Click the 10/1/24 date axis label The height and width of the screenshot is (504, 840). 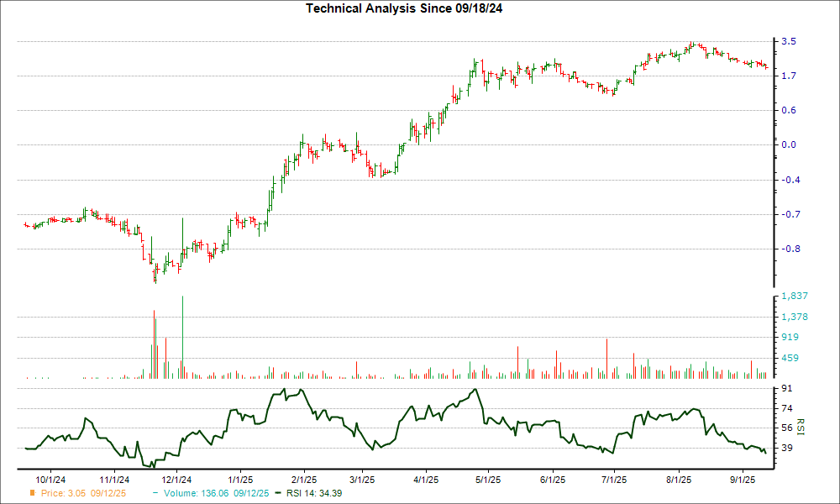(x=51, y=480)
